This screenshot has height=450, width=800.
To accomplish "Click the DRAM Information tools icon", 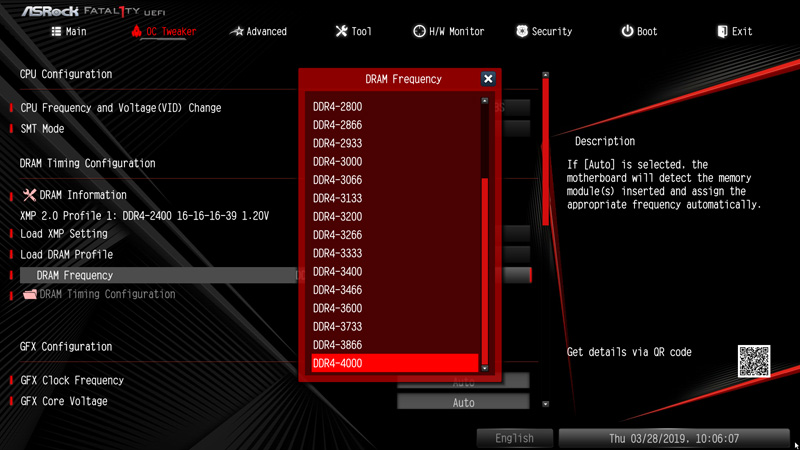I will pos(30,195).
